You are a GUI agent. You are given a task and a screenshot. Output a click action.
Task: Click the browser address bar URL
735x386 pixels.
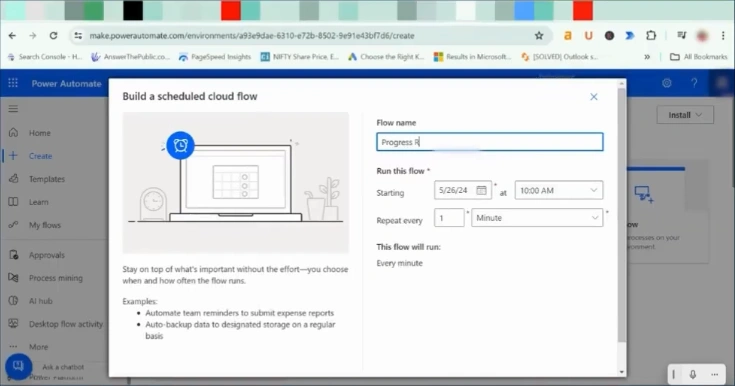pos(252,36)
